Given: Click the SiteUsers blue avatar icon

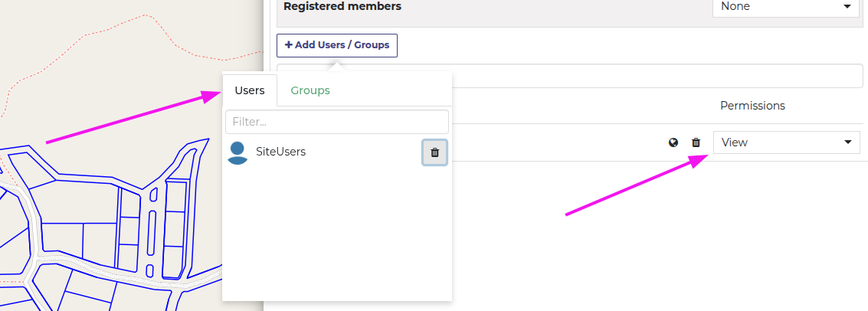Looking at the screenshot, I should [x=237, y=152].
